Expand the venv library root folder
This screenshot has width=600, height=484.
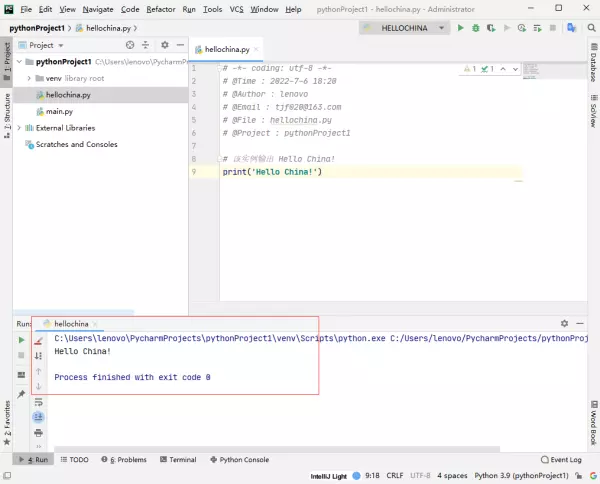29,78
